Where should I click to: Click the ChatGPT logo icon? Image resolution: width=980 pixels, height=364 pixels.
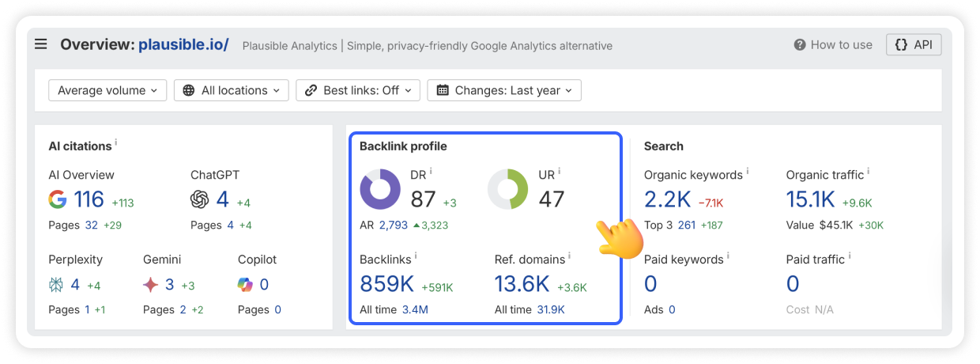[x=200, y=199]
